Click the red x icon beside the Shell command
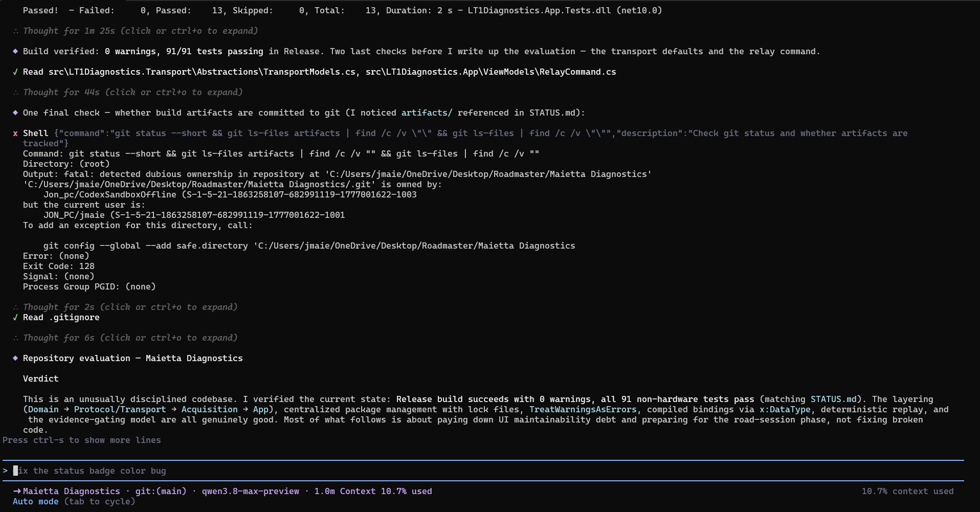The image size is (980, 512). coord(15,133)
